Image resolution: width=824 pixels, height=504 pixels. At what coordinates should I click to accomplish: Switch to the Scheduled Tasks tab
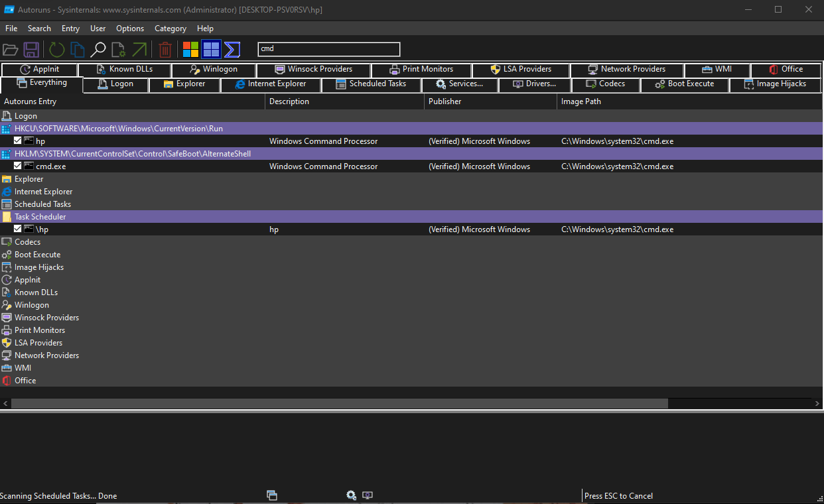[371, 84]
